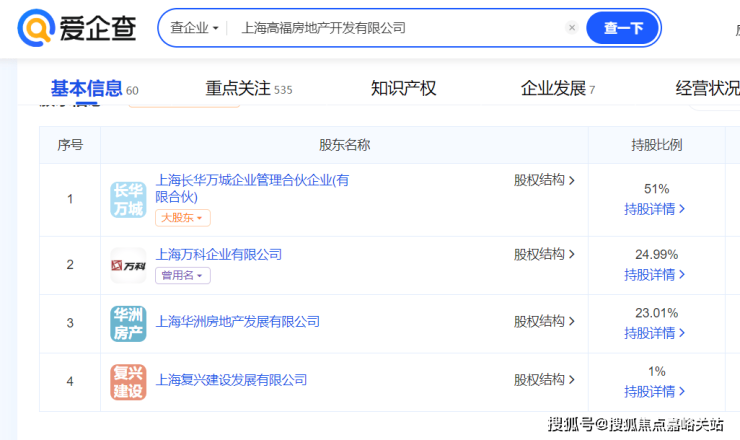The height and width of the screenshot is (440, 740).
Task: Select the 23.01% shareholding value
Action: click(x=656, y=313)
